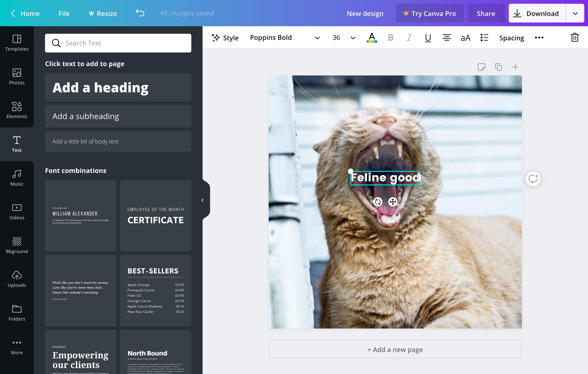Open the more options ellipsis menu
The width and height of the screenshot is (588, 374).
pyautogui.click(x=539, y=38)
